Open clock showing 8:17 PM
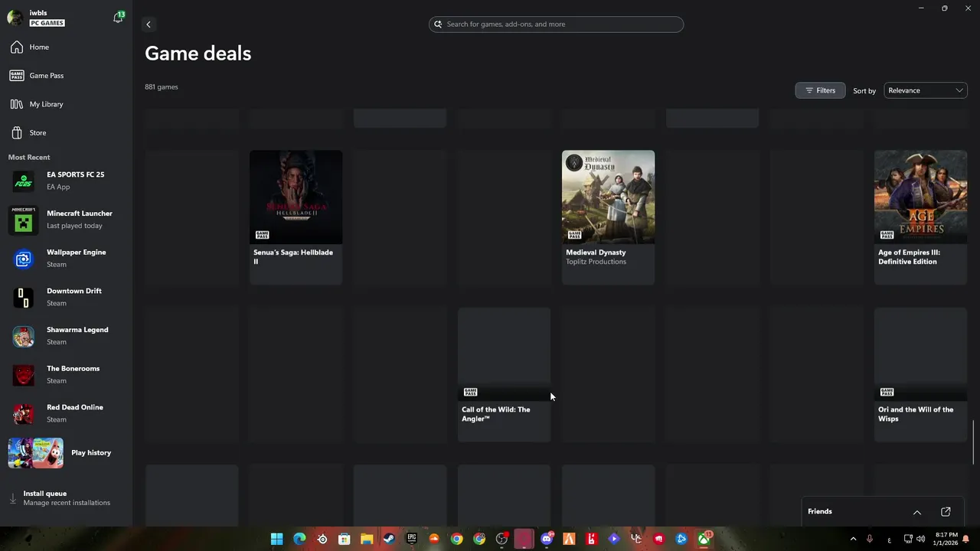Viewport: 980px width, 551px height. [x=946, y=539]
